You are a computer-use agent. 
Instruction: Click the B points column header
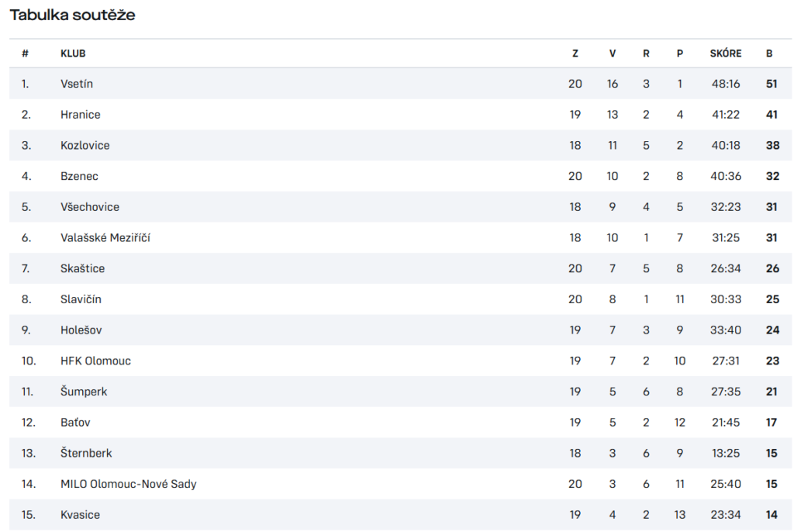point(769,54)
